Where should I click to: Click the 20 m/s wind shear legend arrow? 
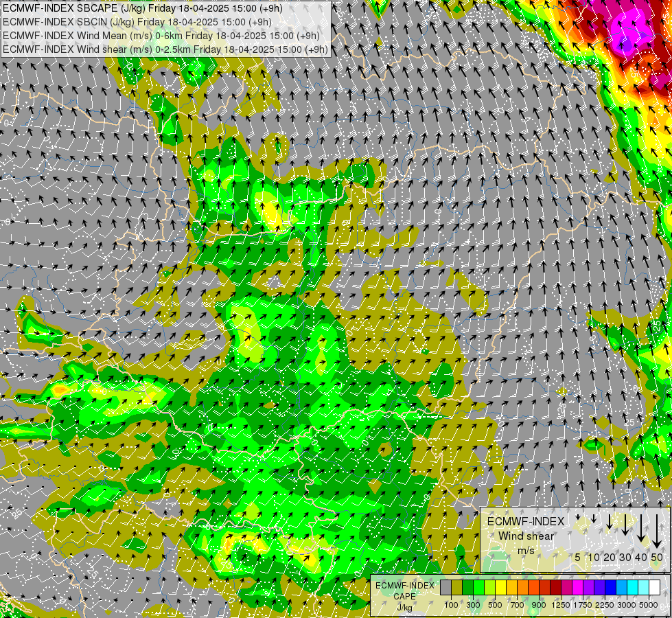[x=610, y=521]
